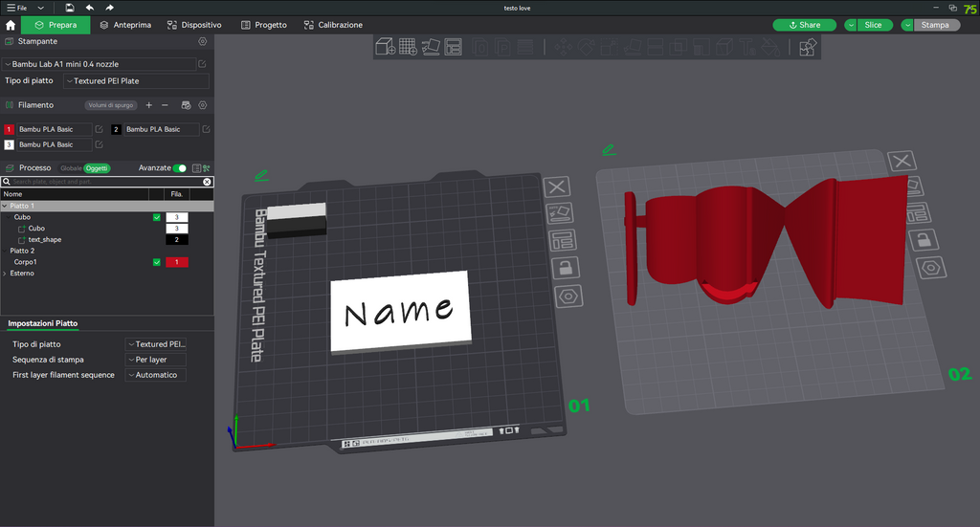980x527 pixels.
Task: Edit plate 02 name pencil icon
Action: [609, 150]
